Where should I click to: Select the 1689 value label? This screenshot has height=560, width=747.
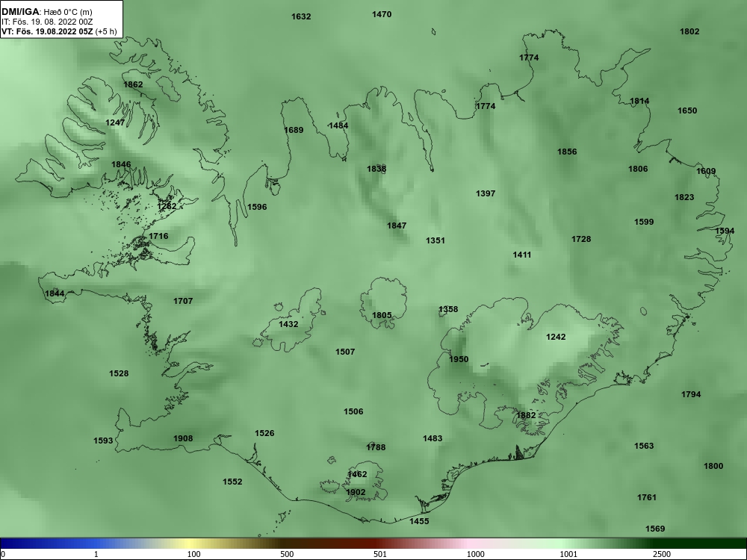(x=294, y=130)
